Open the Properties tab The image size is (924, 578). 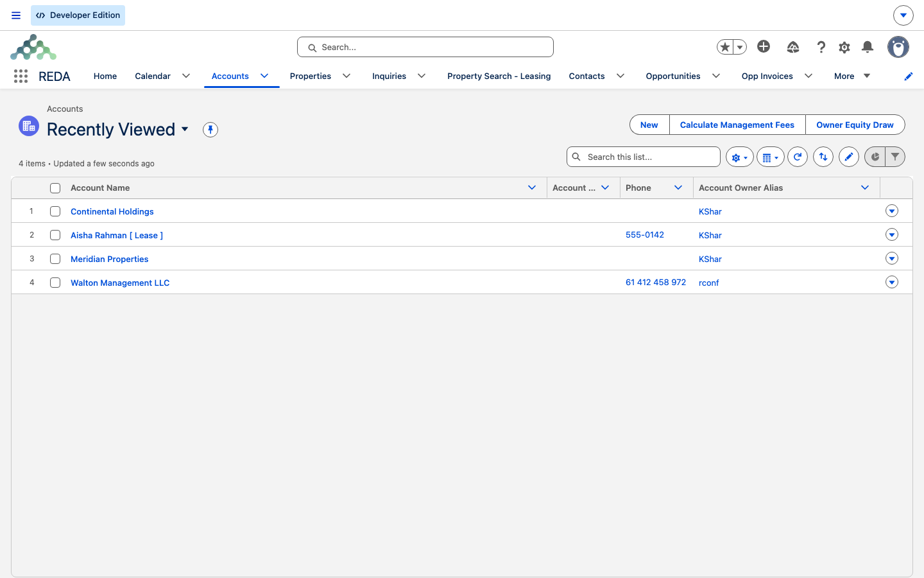click(311, 76)
